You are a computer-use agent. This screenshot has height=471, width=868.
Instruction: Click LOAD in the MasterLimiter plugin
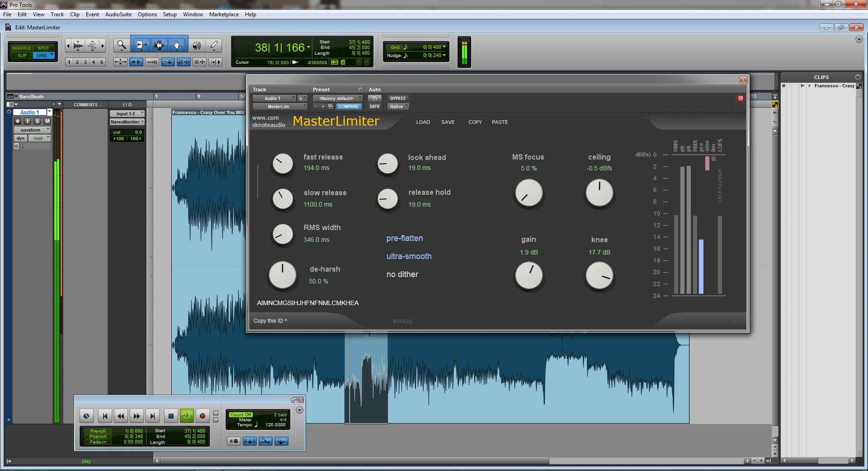point(423,122)
